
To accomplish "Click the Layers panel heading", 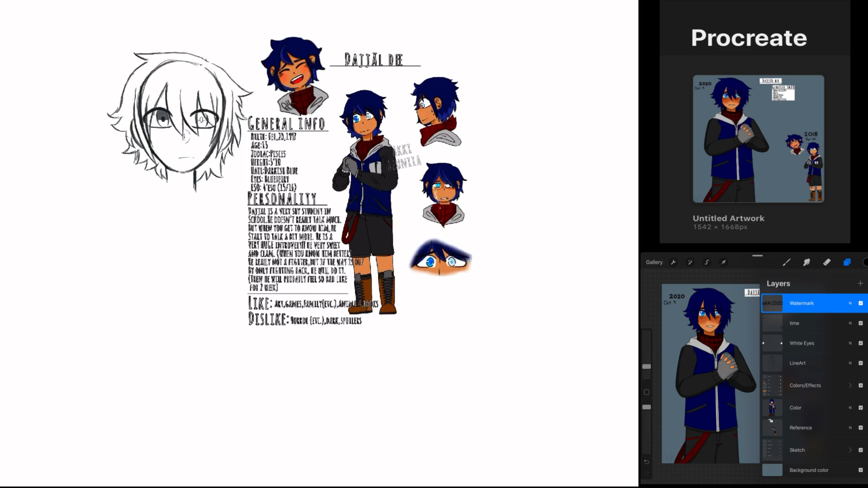I will pyautogui.click(x=778, y=283).
